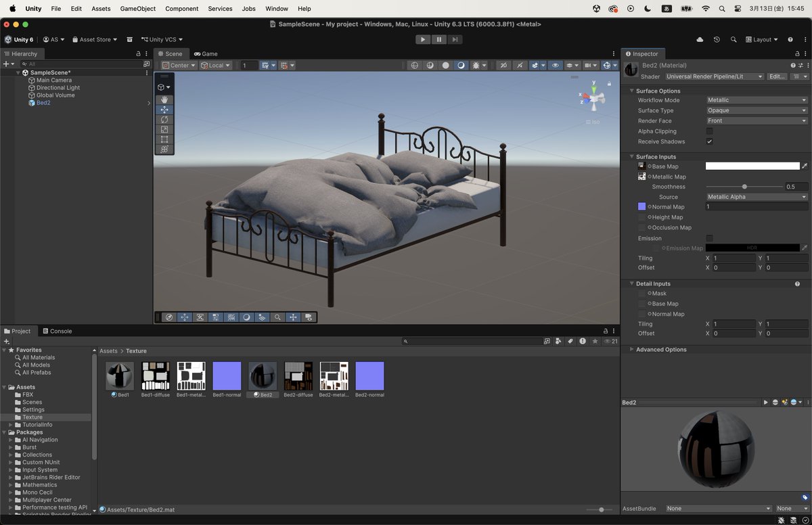The width and height of the screenshot is (812, 525).
Task: Open the Workflow Mode dropdown
Action: [x=757, y=100]
